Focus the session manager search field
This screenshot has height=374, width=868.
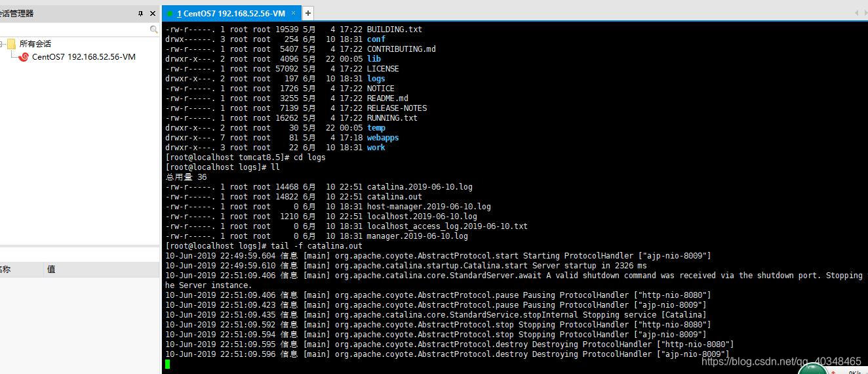tap(75, 30)
